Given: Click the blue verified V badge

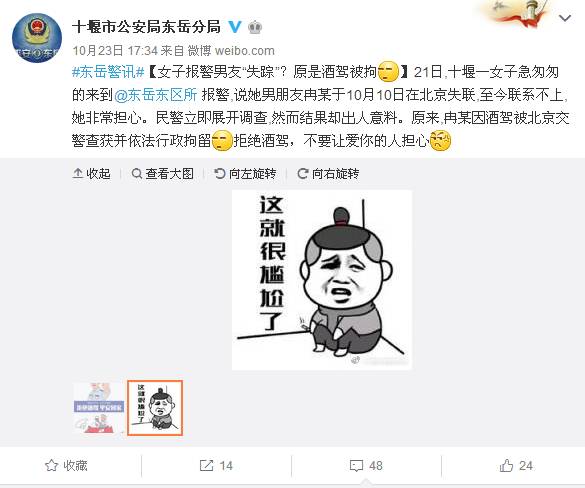Looking at the screenshot, I should tap(235, 27).
